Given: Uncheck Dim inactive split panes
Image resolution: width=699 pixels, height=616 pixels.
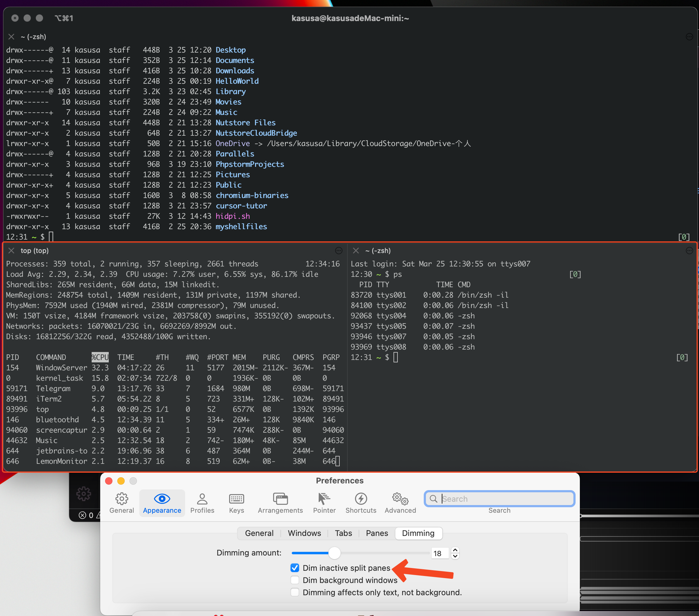Looking at the screenshot, I should coord(295,568).
